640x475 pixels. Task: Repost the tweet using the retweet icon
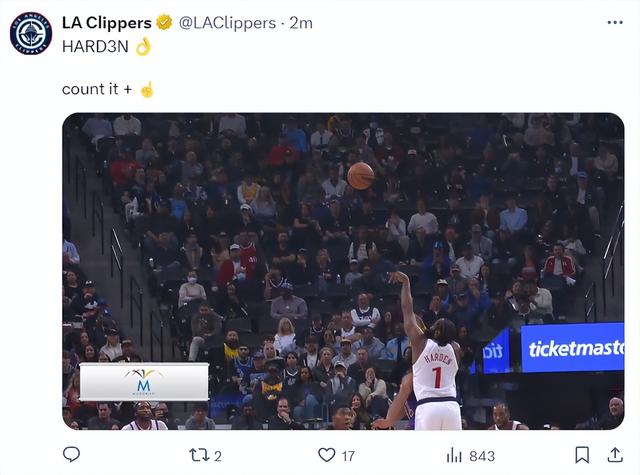(x=199, y=455)
